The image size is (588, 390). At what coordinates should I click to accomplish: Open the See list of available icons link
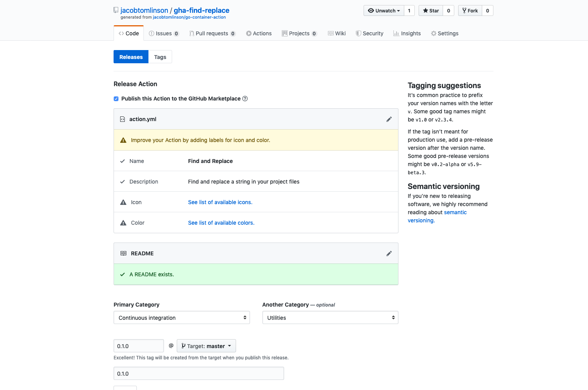220,202
